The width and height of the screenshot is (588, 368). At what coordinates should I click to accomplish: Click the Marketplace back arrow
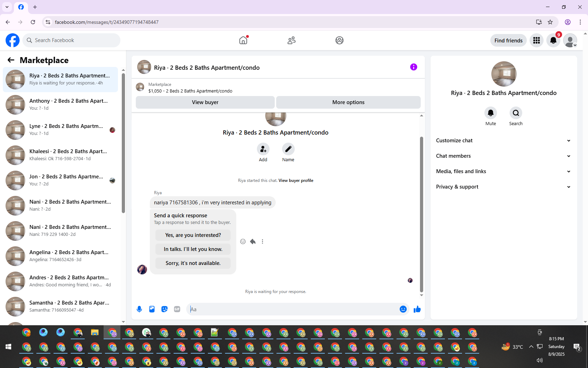(x=11, y=60)
